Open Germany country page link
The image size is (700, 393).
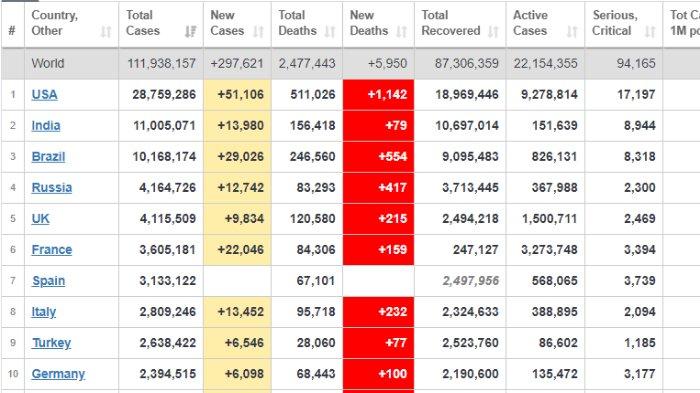[58, 374]
